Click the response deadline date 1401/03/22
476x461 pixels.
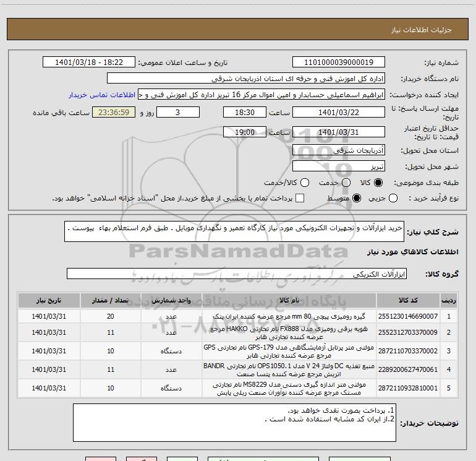[339, 112]
